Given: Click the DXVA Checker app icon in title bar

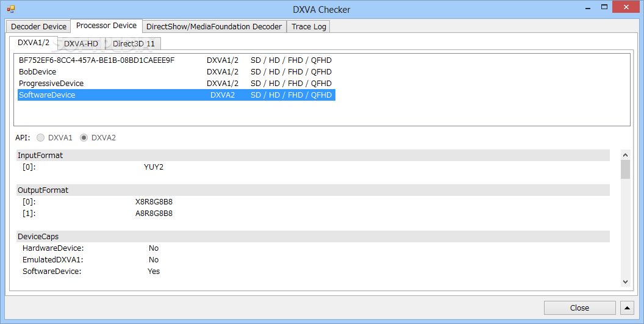Looking at the screenshot, I should (x=11, y=9).
